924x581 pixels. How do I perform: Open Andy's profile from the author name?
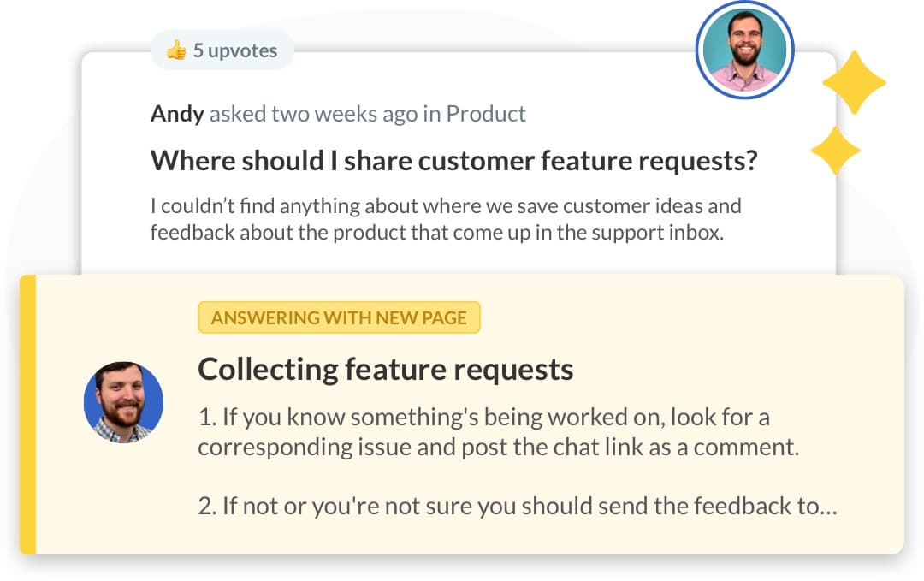point(177,113)
